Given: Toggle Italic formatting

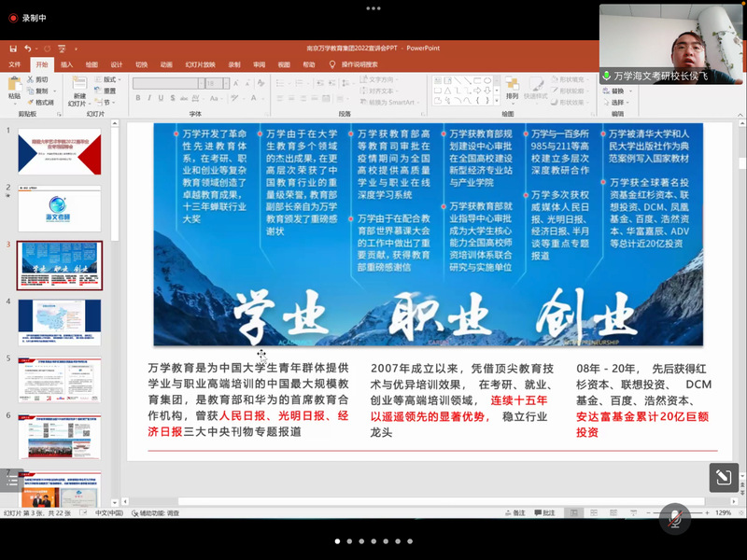Looking at the screenshot, I should [149, 98].
